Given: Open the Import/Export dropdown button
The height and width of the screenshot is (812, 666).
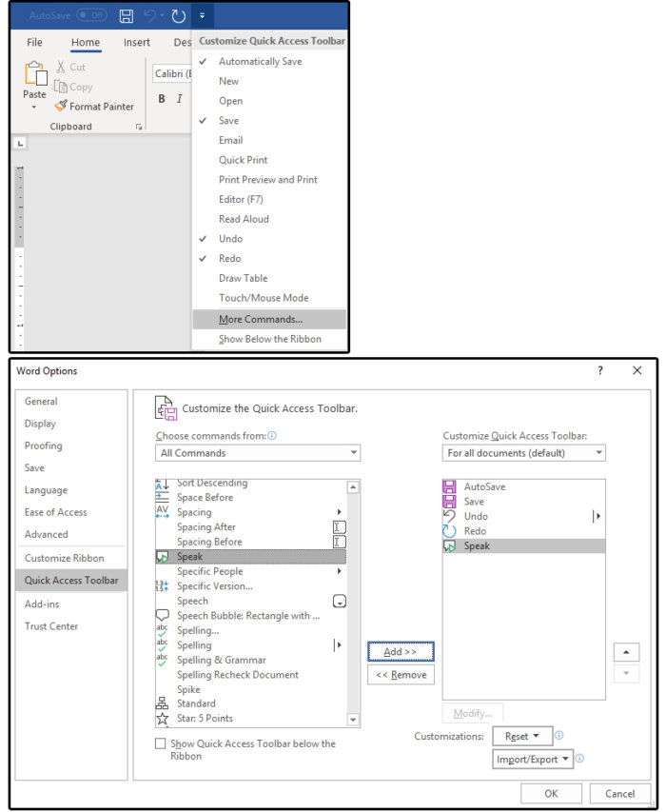Looking at the screenshot, I should pos(533,760).
